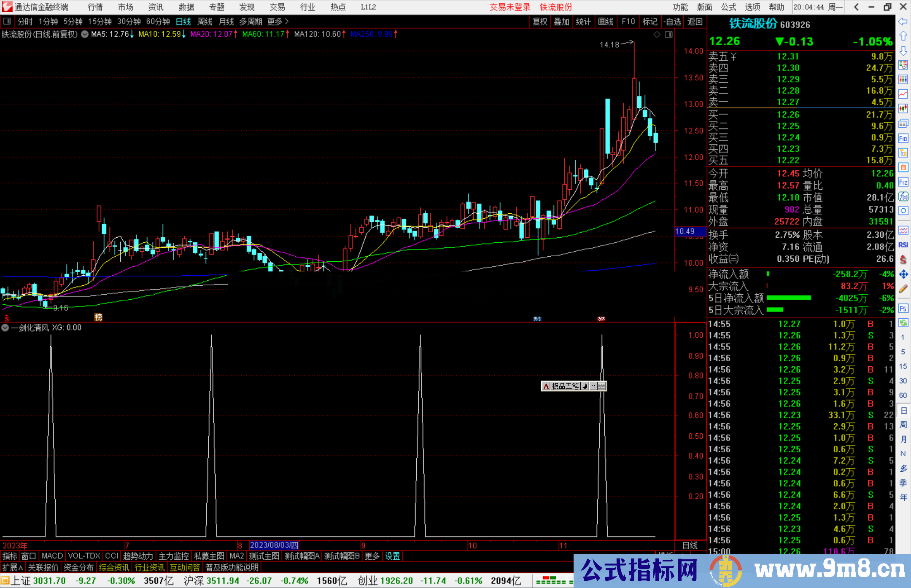Click the f(x) formula sidebar icon

click(x=903, y=196)
